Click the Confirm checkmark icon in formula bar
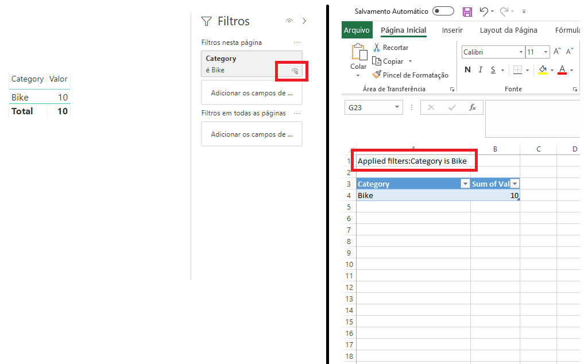This screenshot has height=364, width=588. click(x=452, y=107)
